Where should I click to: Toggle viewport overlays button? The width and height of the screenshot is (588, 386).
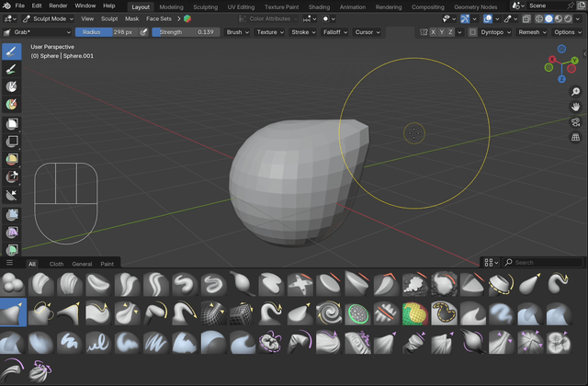pyautogui.click(x=488, y=18)
